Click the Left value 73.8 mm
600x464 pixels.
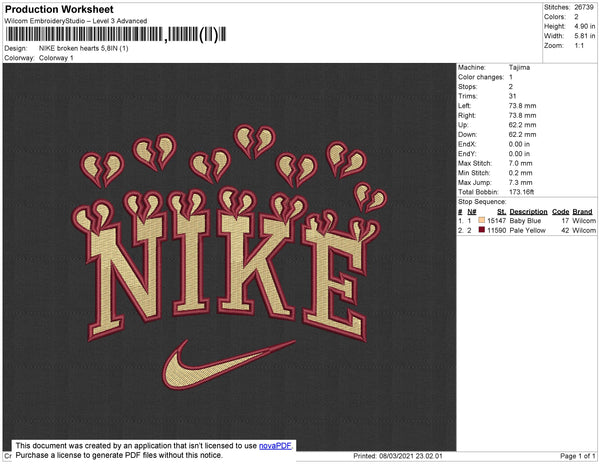point(522,106)
